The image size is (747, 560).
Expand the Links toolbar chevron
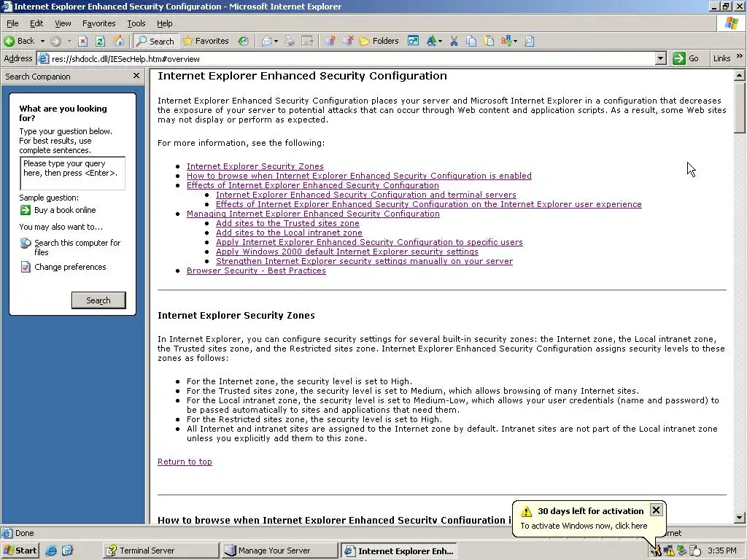tap(740, 56)
